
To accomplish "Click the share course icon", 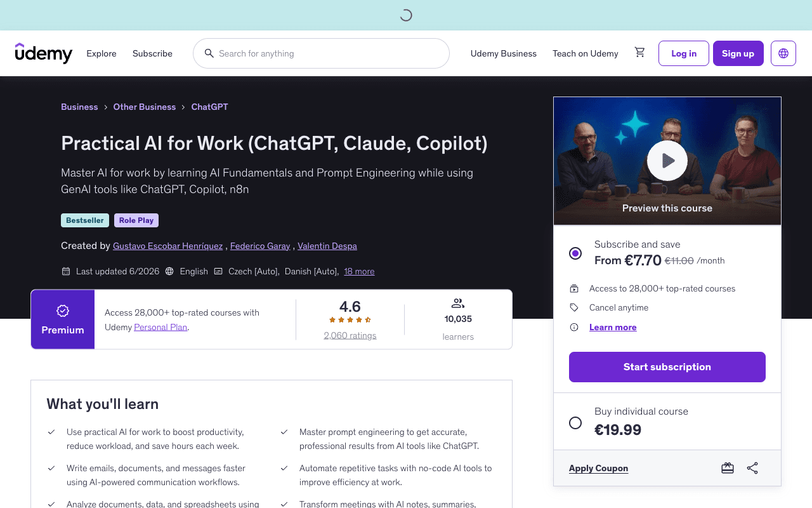I will pyautogui.click(x=752, y=468).
